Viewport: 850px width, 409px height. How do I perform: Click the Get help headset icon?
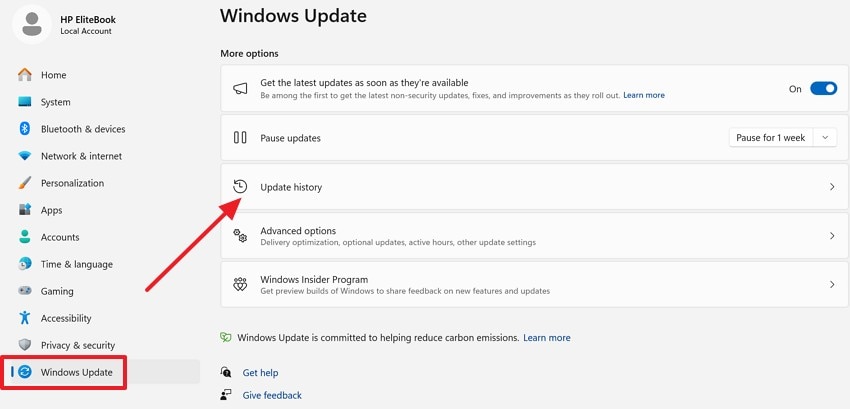[226, 372]
